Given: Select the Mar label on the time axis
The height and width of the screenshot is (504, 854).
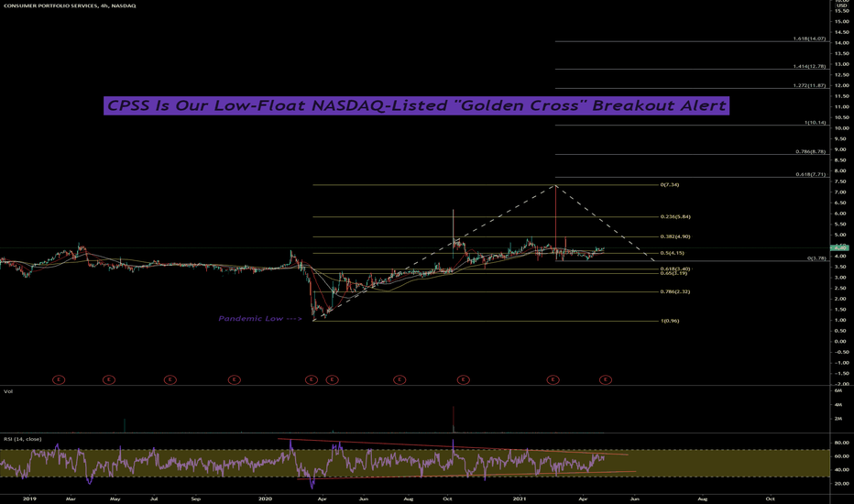Looking at the screenshot, I should click(71, 499).
